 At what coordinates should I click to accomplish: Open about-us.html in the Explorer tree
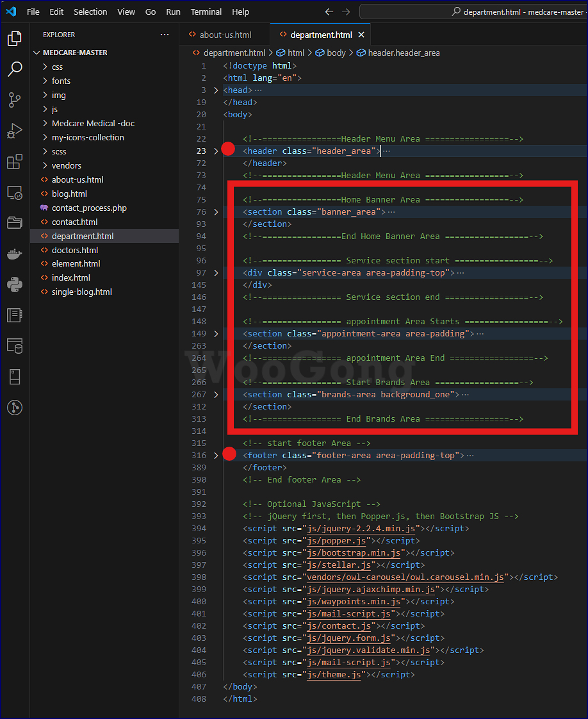pyautogui.click(x=104, y=179)
